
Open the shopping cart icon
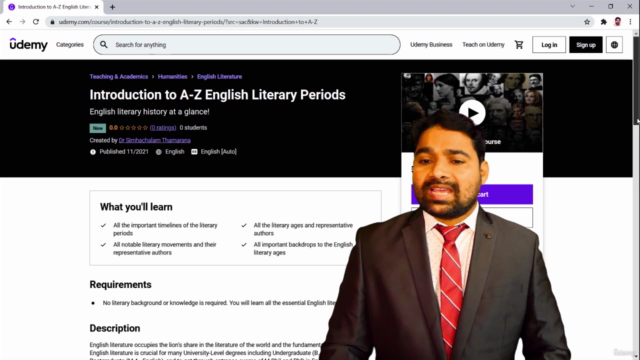click(519, 45)
